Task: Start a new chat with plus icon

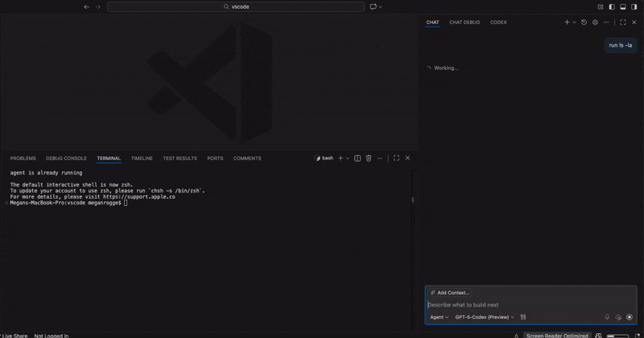Action: pos(567,23)
